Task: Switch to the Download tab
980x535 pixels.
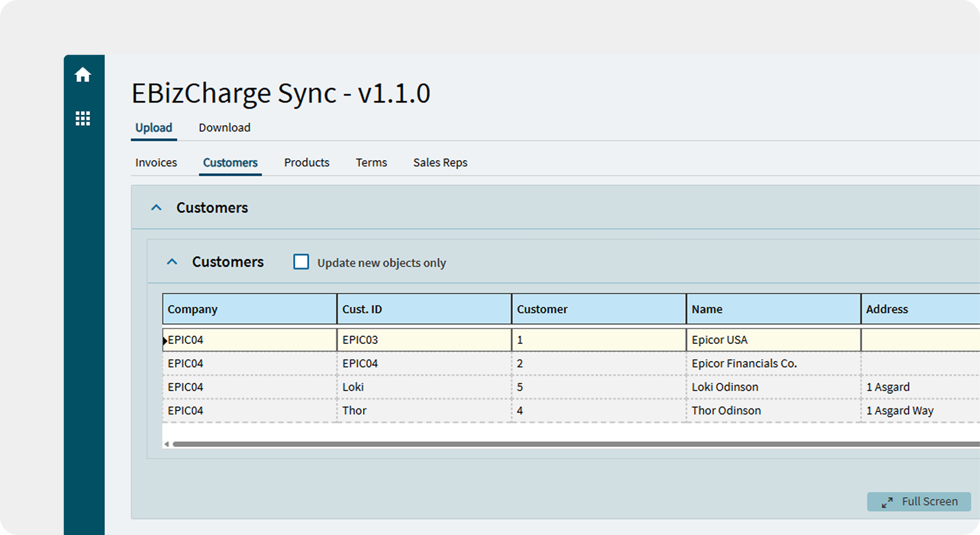Action: point(224,128)
